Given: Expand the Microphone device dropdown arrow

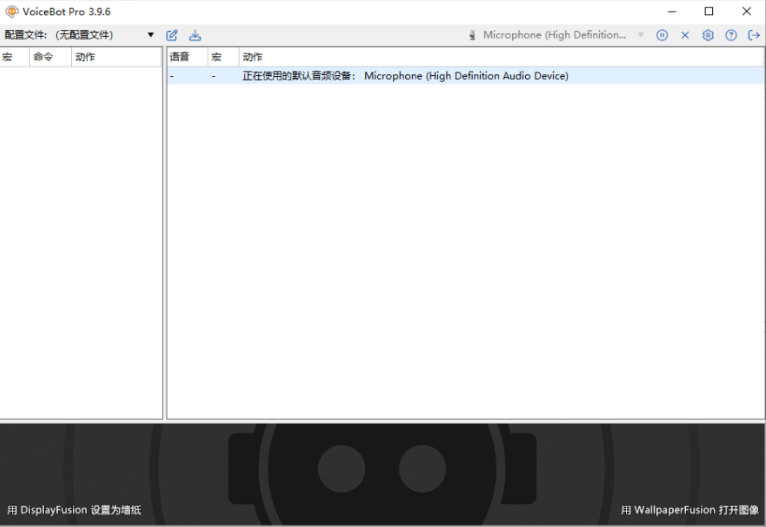Looking at the screenshot, I should (x=640, y=35).
